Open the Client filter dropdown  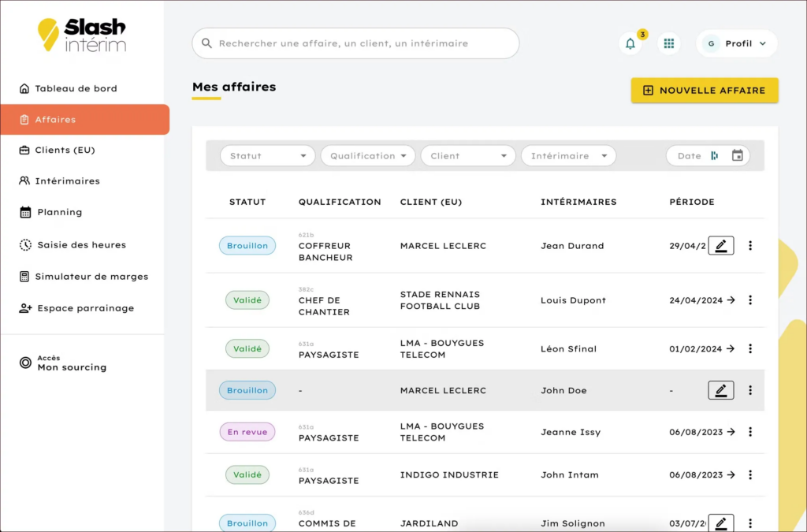click(468, 155)
